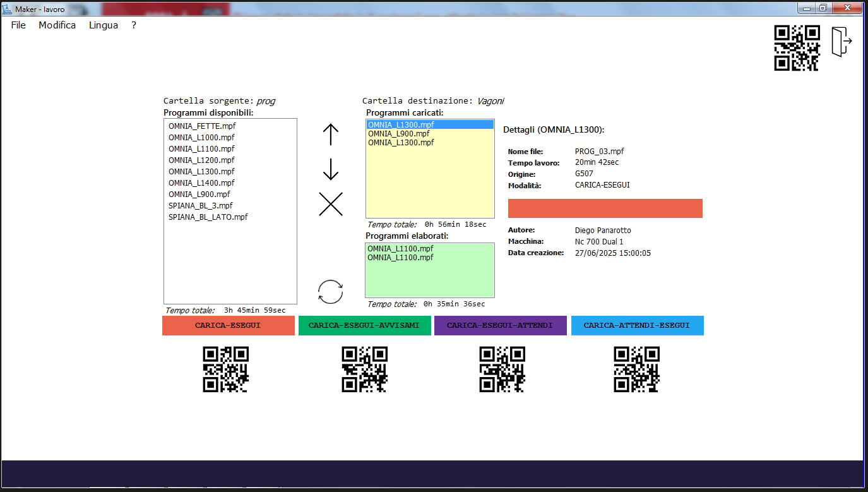Remove selected program using the X icon

[330, 204]
